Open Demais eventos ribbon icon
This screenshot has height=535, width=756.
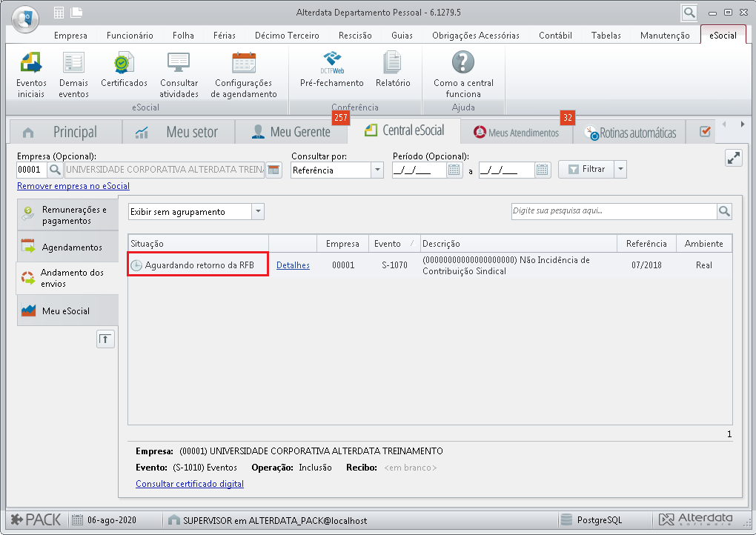click(x=73, y=75)
